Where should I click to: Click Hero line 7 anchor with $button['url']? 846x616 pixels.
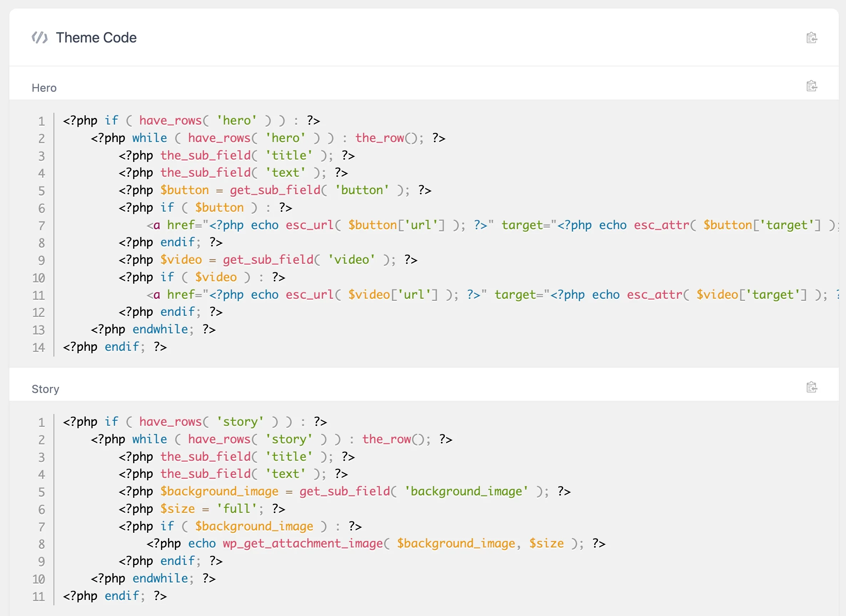click(492, 225)
